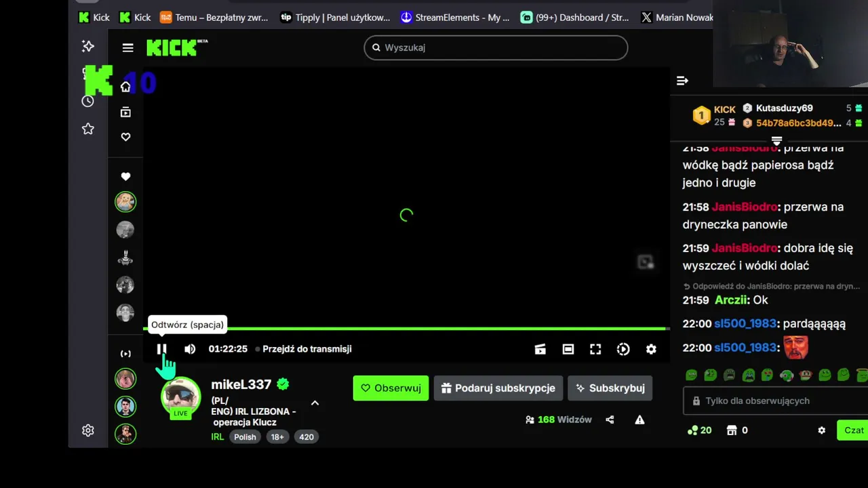Mute the player volume speaker icon
Viewport: 868px width, 488px height.
tap(190, 349)
